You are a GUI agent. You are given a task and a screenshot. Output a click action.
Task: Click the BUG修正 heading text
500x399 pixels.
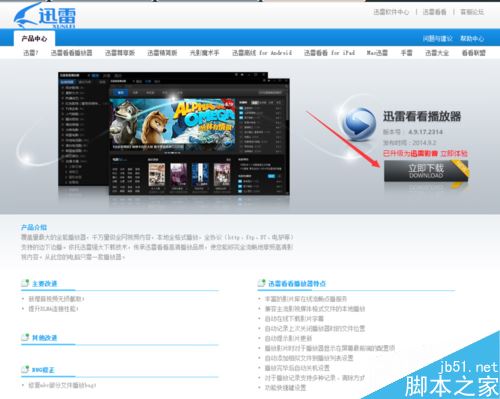click(x=43, y=370)
